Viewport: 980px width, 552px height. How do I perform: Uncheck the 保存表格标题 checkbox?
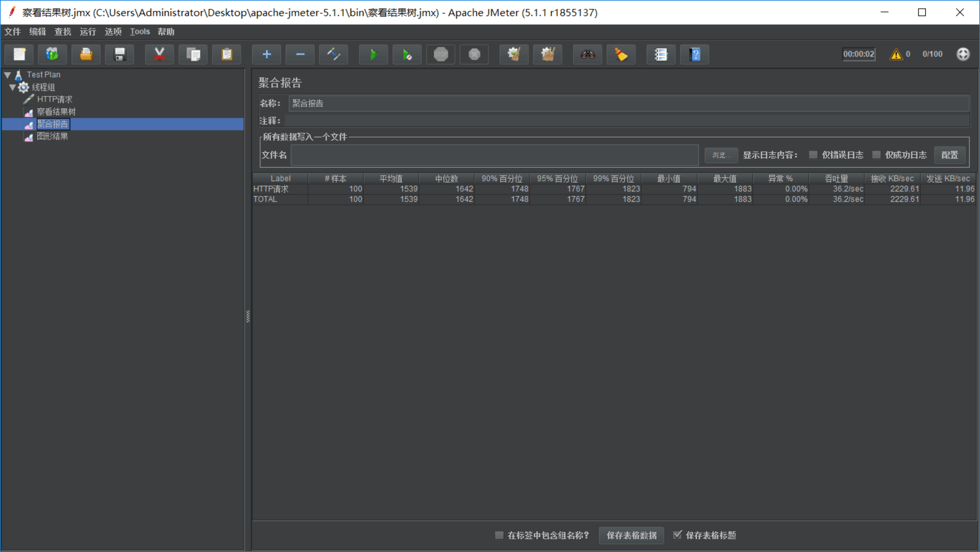tap(678, 535)
